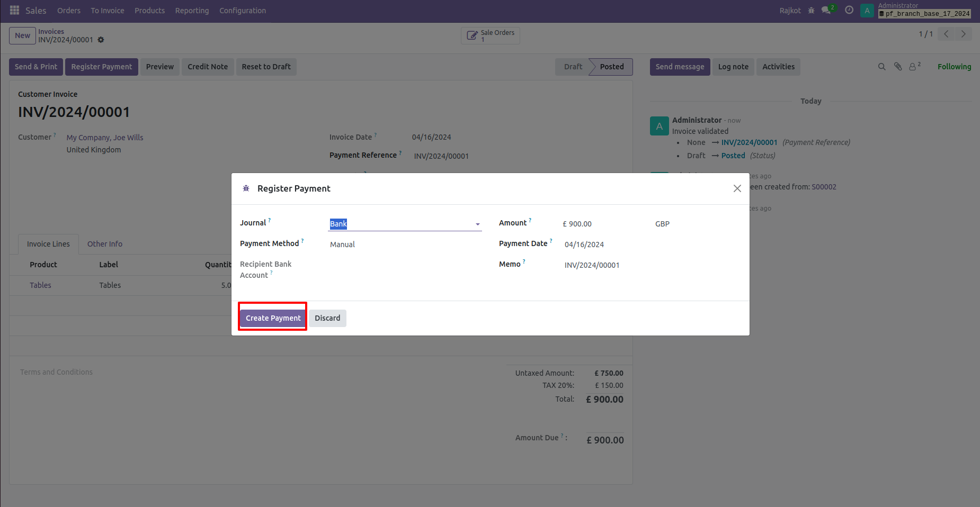The width and height of the screenshot is (980, 507).
Task: Show followers using the person icon
Action: [x=912, y=67]
